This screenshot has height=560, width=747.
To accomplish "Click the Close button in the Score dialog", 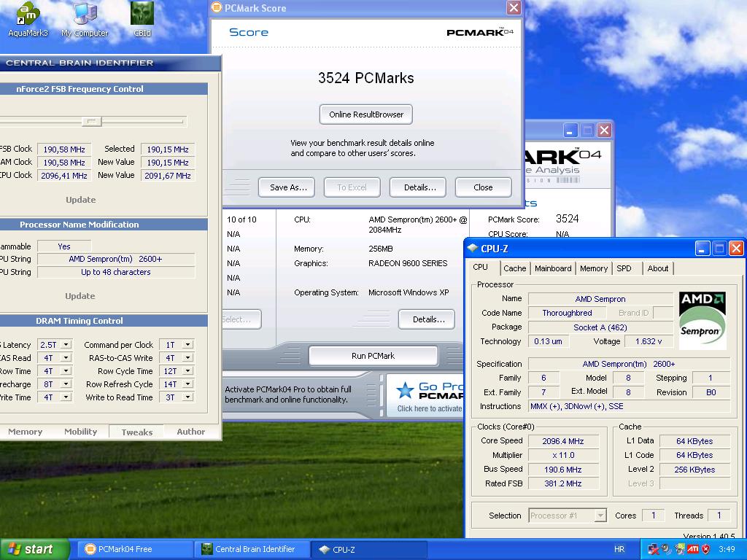I will click(483, 187).
